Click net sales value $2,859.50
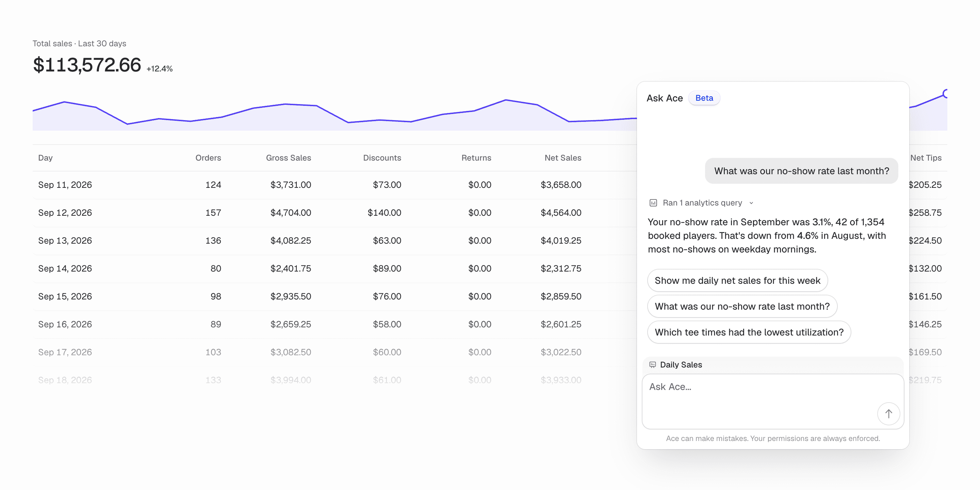The width and height of the screenshot is (980, 490). pyautogui.click(x=561, y=296)
